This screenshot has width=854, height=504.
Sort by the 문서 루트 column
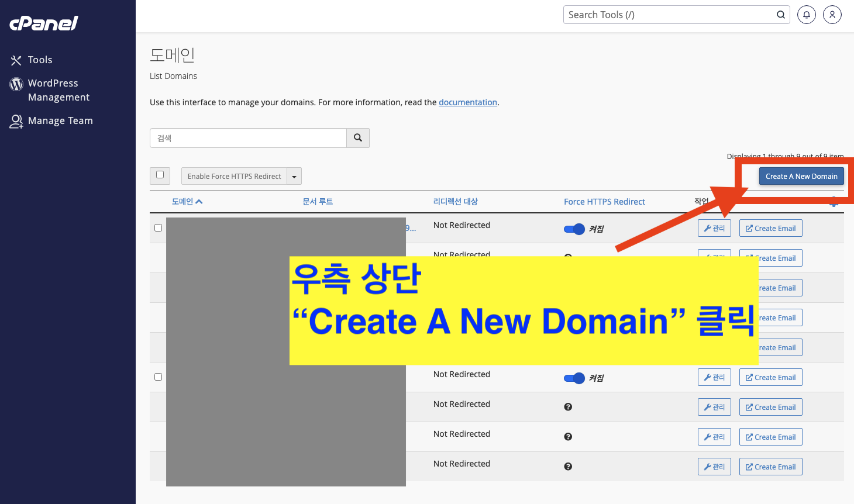click(x=318, y=202)
